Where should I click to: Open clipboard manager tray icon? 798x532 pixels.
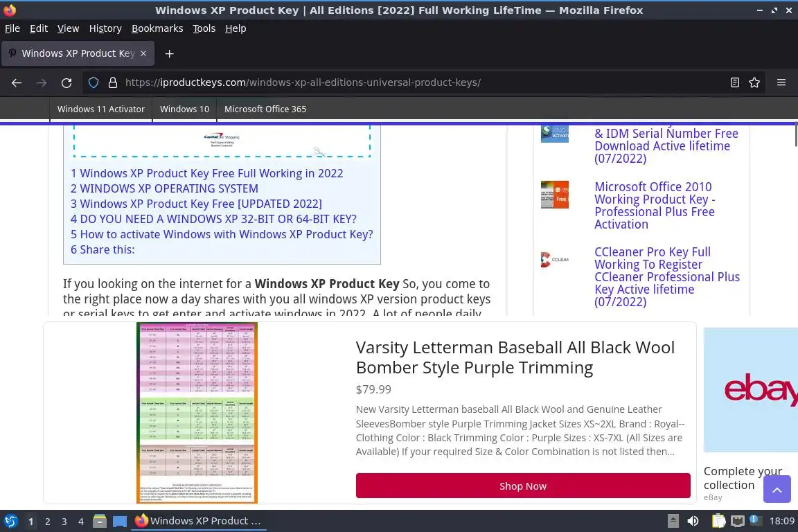(718, 521)
